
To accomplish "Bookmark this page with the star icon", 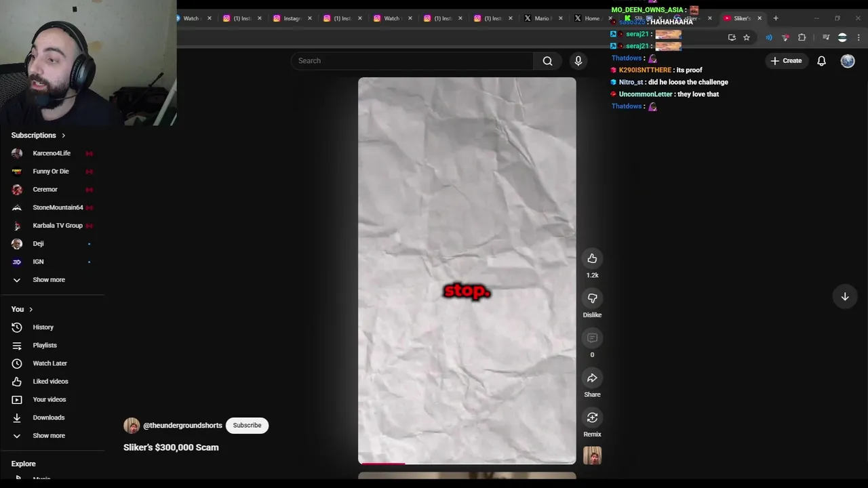I will click(x=747, y=38).
